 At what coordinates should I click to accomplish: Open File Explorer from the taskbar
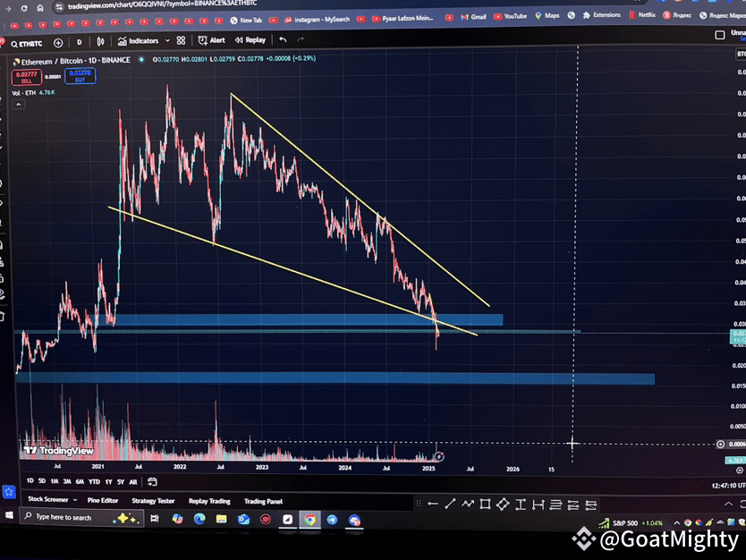pyautogui.click(x=221, y=519)
